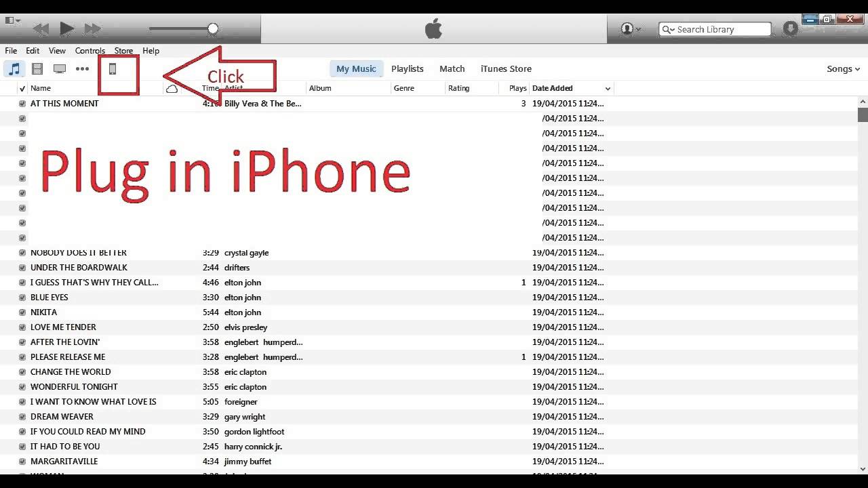Click the checkmark column header
Viewport: 868px width, 488px height.
click(22, 89)
